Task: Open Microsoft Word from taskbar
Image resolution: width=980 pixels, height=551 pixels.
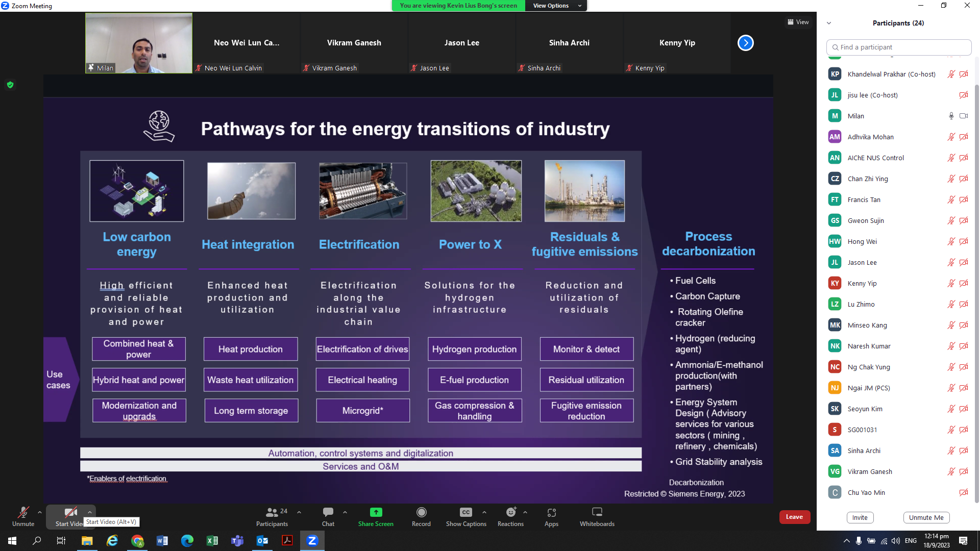Action: [162, 541]
